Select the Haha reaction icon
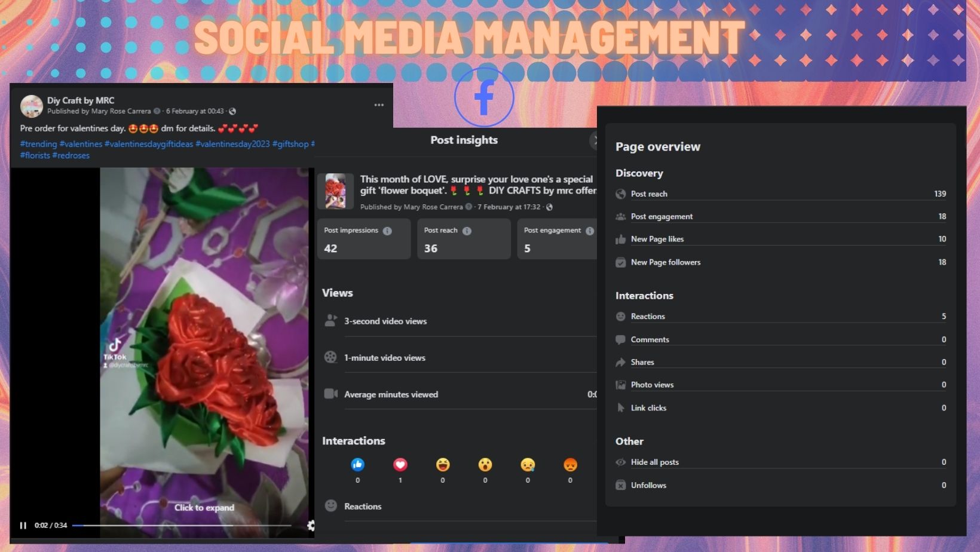 pyautogui.click(x=443, y=464)
